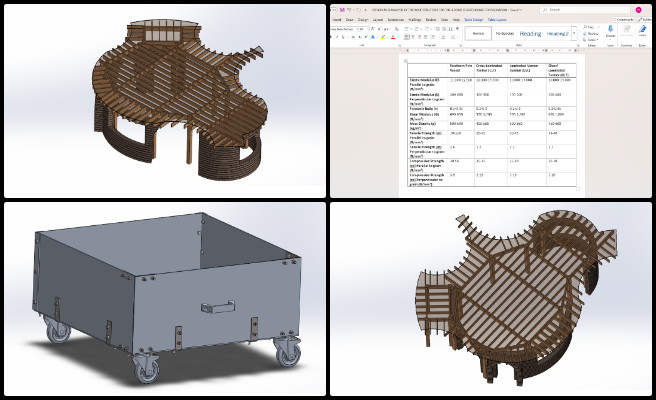Click the Find icon in Editing group
This screenshot has height=400, width=656.
pos(590,27)
